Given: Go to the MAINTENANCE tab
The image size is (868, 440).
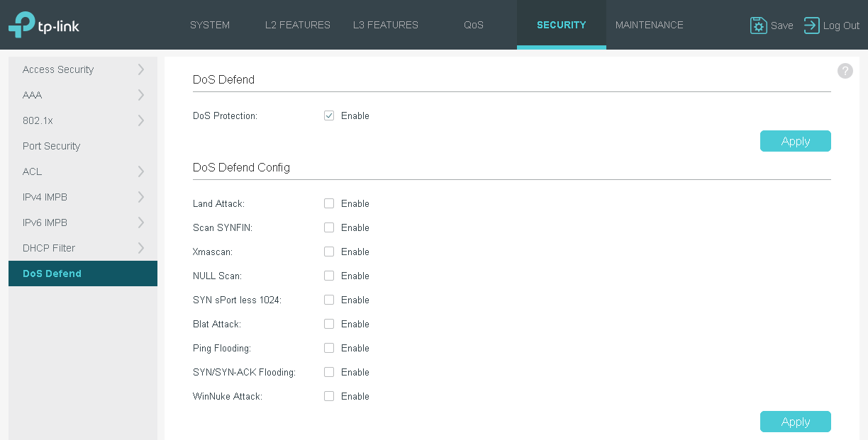Looking at the screenshot, I should 650,25.
